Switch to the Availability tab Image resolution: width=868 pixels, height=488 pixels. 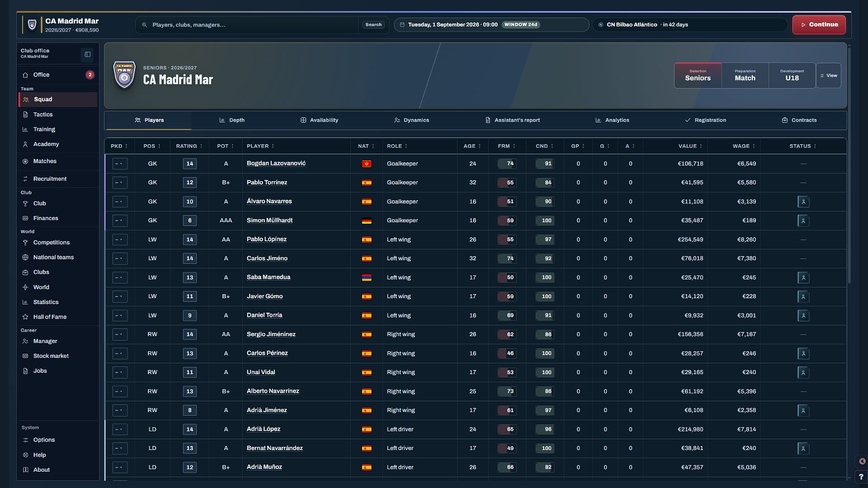(319, 120)
